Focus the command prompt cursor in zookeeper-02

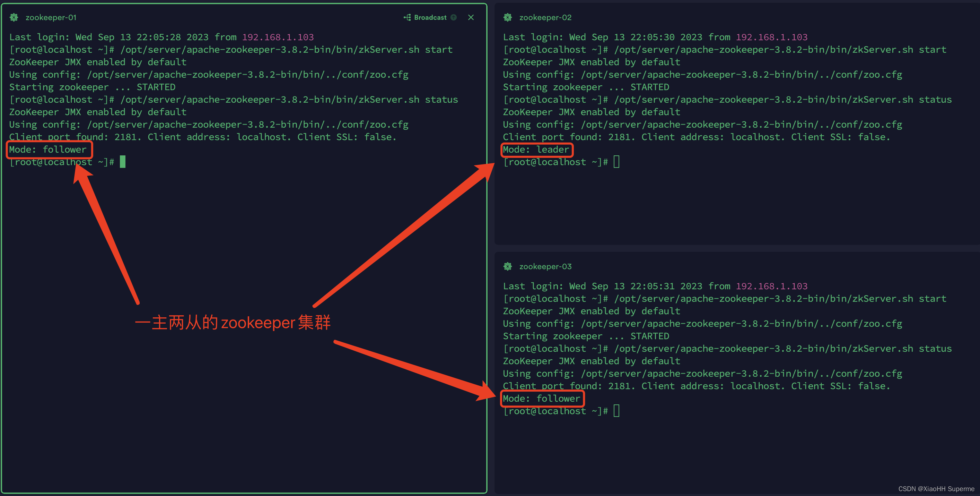[616, 162]
